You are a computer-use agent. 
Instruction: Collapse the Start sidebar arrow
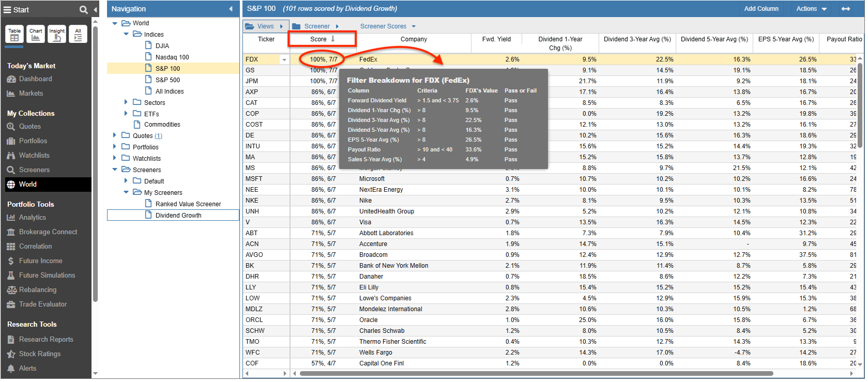96,10
